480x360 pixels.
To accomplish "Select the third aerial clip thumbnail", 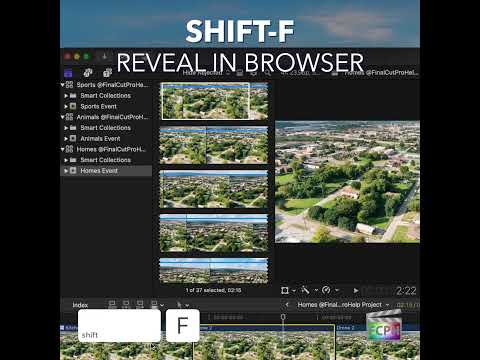I will (x=214, y=189).
